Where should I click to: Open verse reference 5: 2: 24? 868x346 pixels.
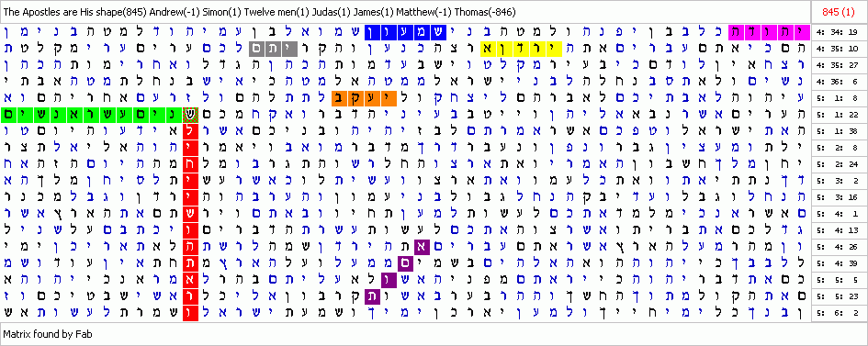click(x=839, y=165)
